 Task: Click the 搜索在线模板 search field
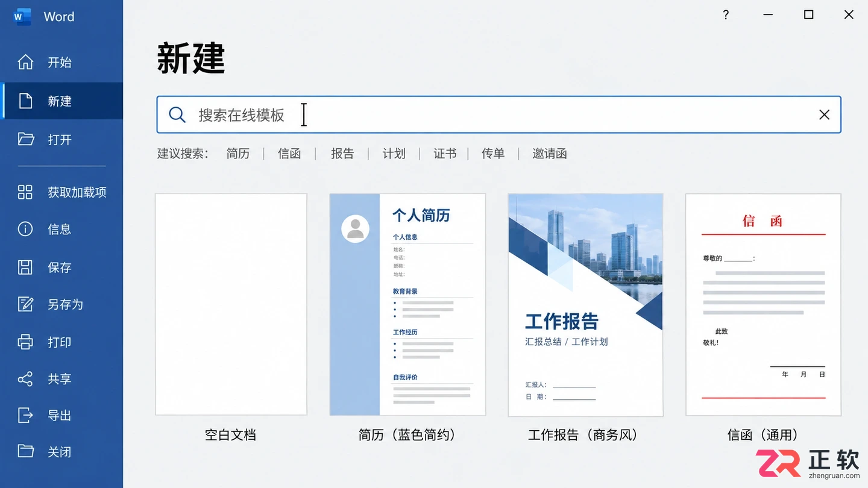pos(498,114)
